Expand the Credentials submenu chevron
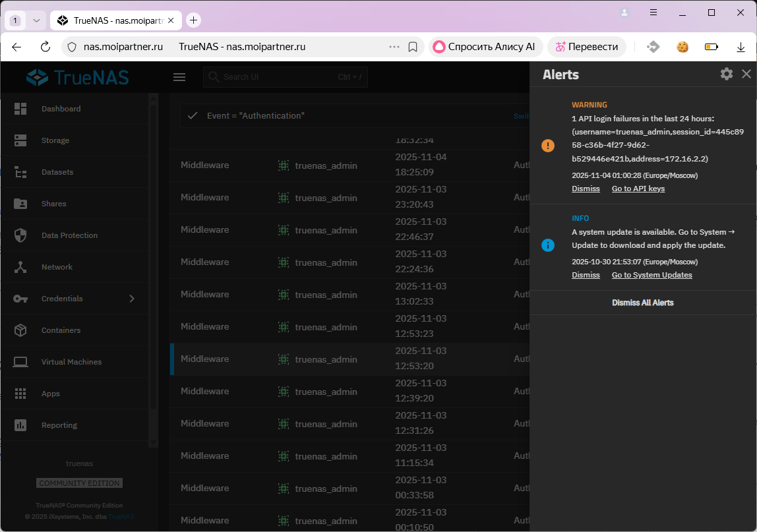 coord(132,299)
